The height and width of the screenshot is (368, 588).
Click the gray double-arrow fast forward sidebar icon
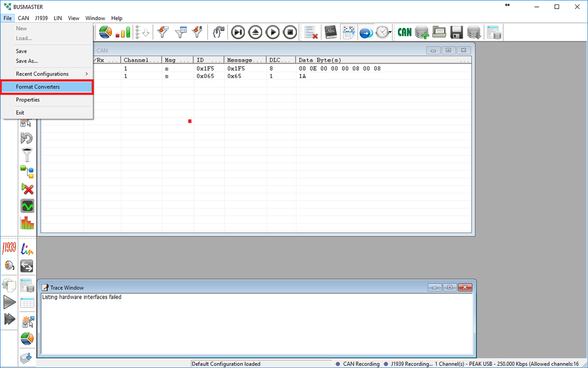[x=9, y=319]
